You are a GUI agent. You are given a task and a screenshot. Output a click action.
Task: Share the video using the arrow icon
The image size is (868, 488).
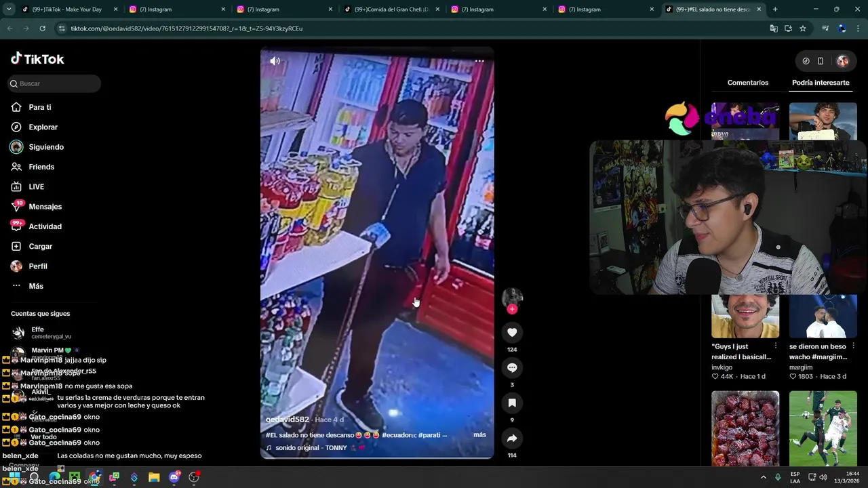[512, 438]
